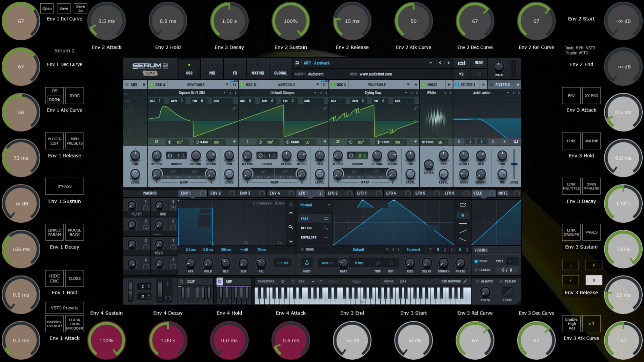Toggle OSC C enable switch
Image resolution: width=644 pixels, height=362 pixels.
[x=333, y=85]
